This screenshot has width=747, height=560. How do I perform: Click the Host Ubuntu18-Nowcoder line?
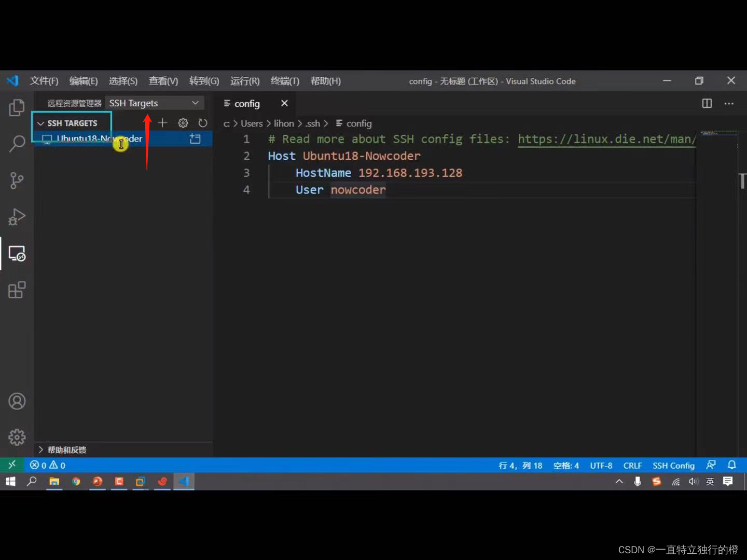click(x=344, y=156)
